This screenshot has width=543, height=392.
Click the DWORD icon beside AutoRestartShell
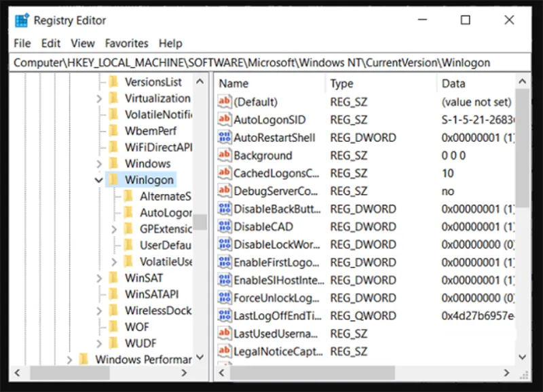coord(225,138)
